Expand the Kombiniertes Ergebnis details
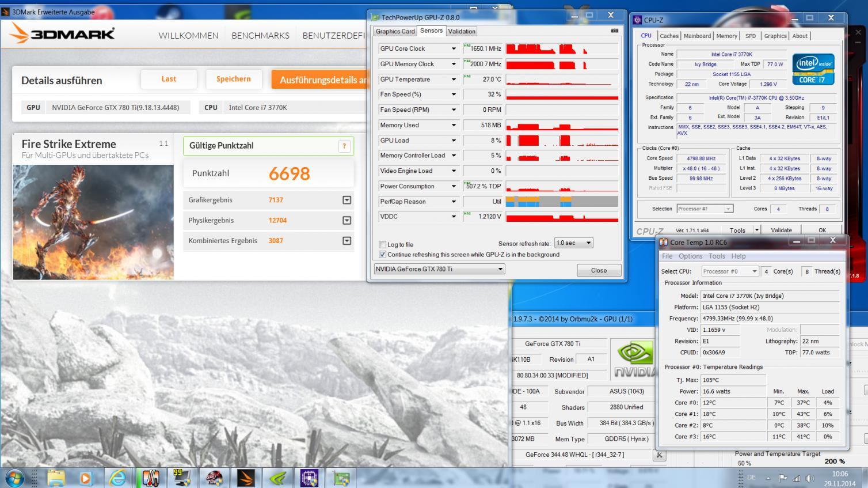 [x=347, y=241]
